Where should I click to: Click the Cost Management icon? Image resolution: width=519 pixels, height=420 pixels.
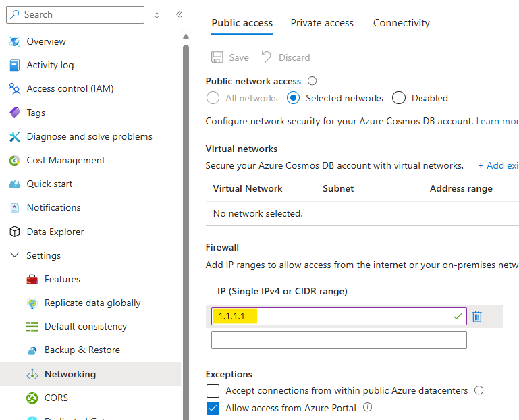point(15,161)
